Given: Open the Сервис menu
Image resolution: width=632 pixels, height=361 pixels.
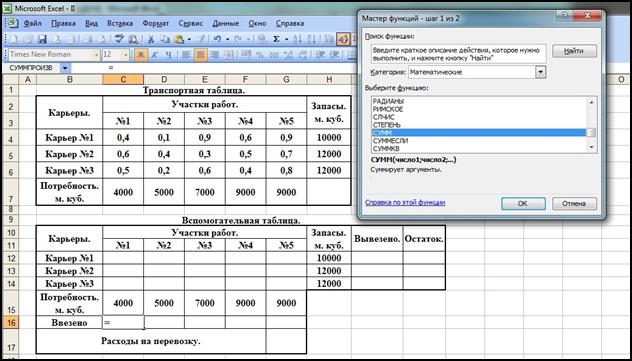Looking at the screenshot, I should pyautogui.click(x=191, y=23).
